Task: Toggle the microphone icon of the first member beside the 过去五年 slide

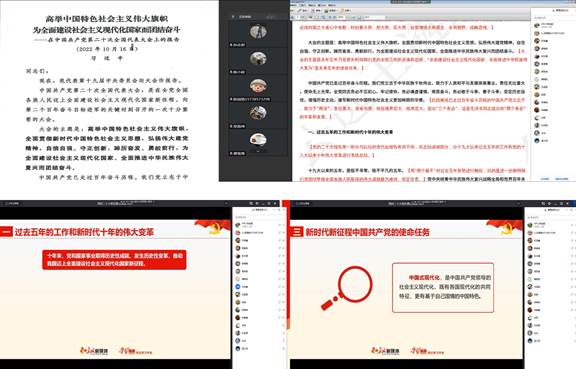Action: (280, 225)
